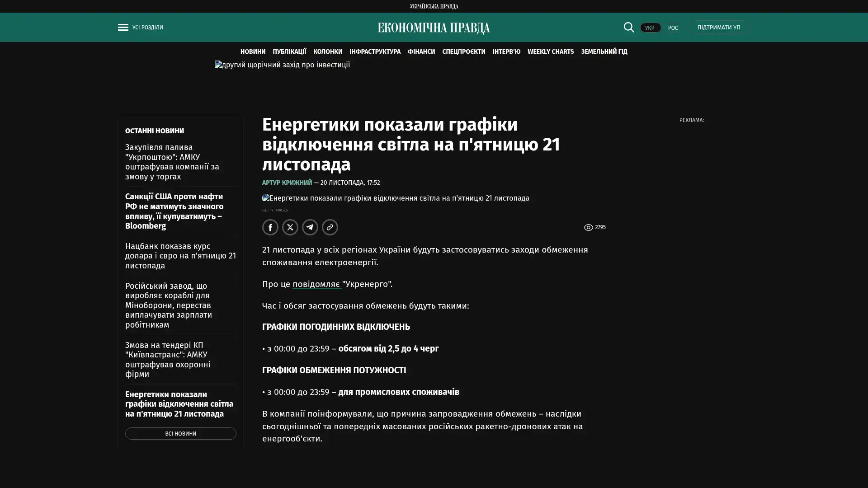Click the investment event banner image
The width and height of the screenshot is (868, 488).
283,65
